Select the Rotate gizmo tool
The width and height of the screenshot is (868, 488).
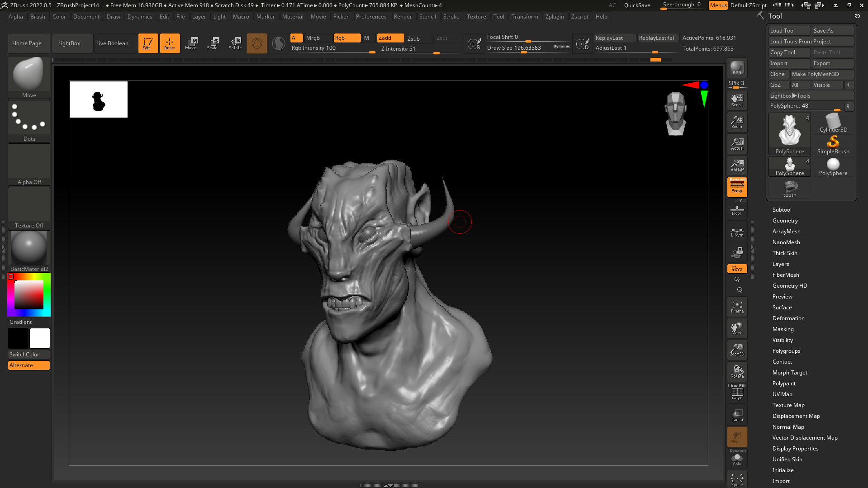(235, 43)
